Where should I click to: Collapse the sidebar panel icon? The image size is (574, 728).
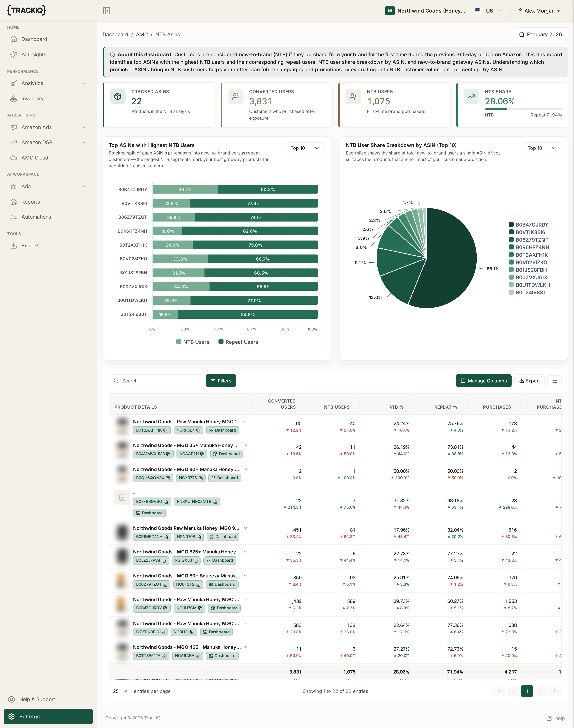click(x=107, y=11)
